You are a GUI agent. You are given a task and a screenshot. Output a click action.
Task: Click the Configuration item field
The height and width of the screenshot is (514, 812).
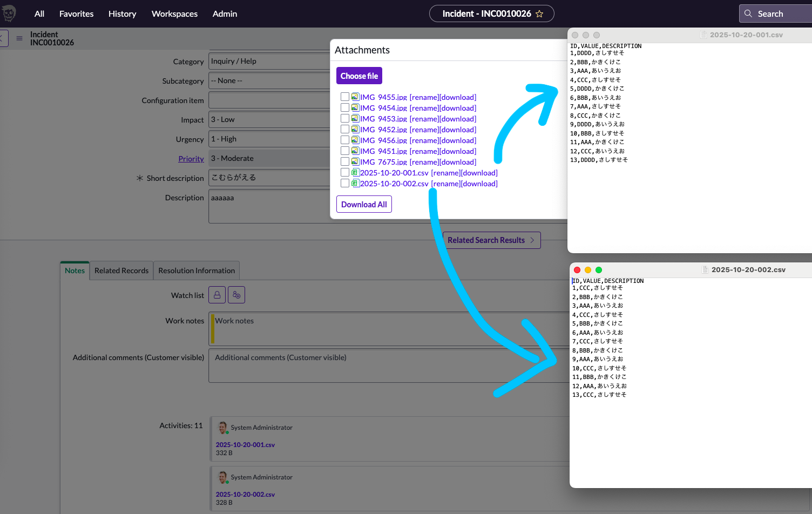(269, 100)
